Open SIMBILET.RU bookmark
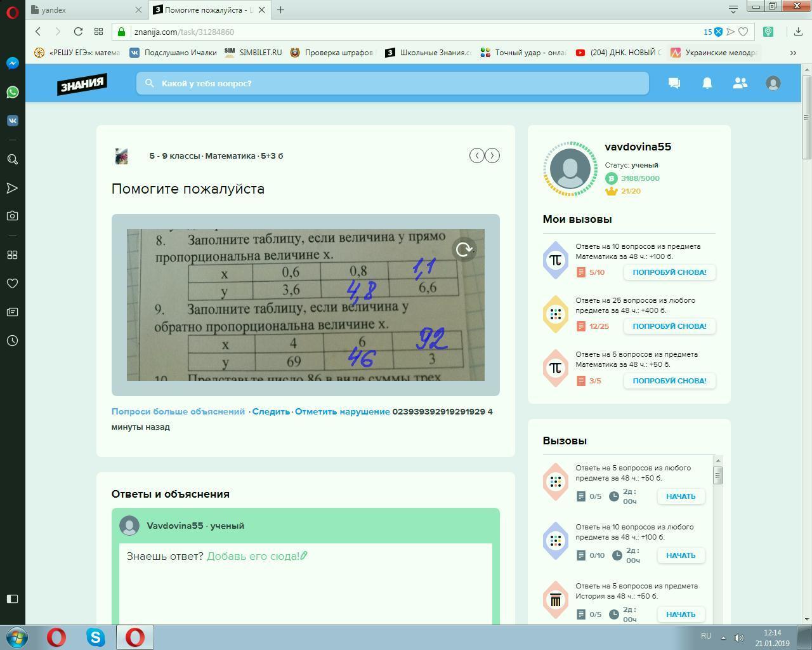 (253, 53)
